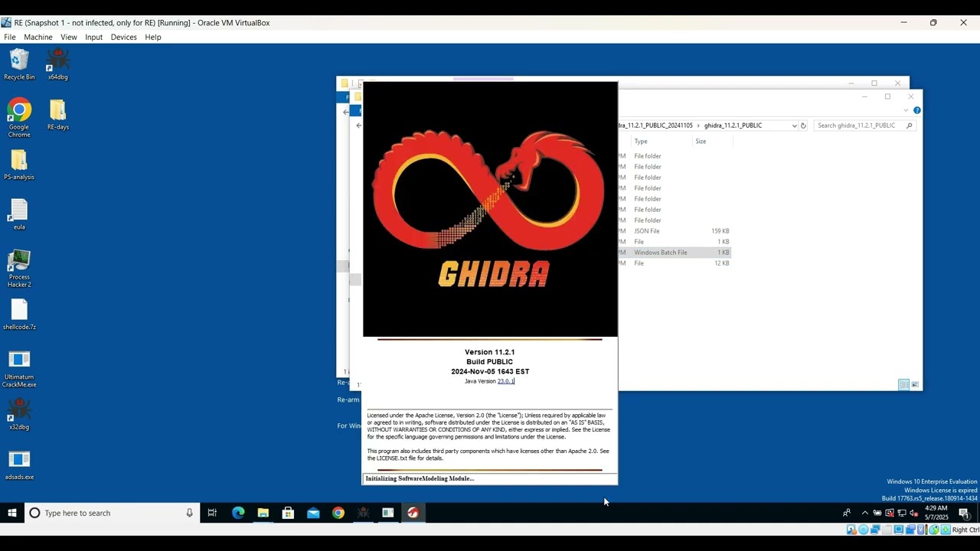Viewport: 980px width, 551px height.
Task: Click the 12 KB file size cell
Action: [722, 263]
